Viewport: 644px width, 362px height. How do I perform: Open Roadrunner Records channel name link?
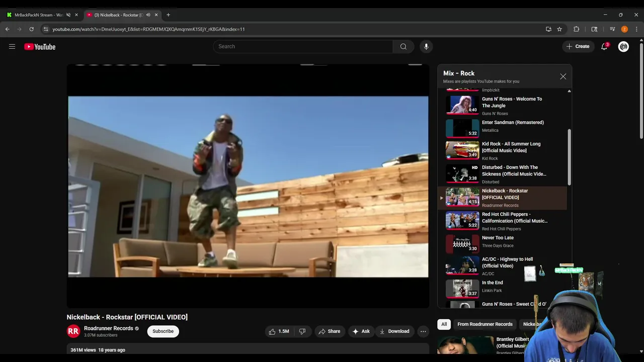pos(109,328)
